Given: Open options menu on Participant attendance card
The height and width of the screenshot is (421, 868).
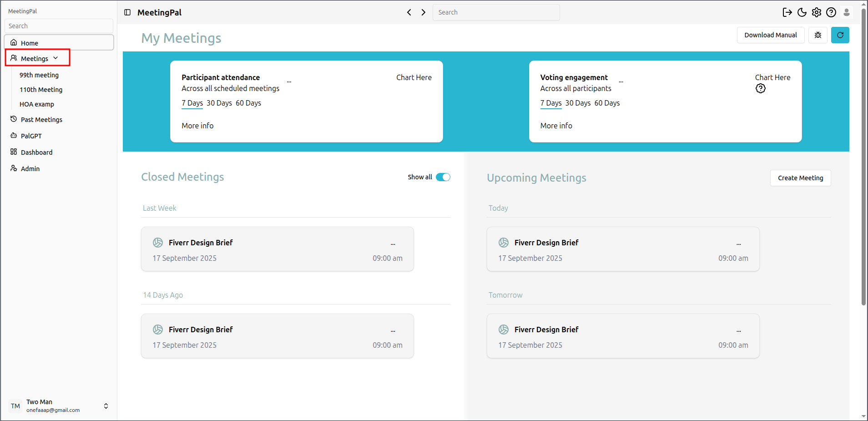Looking at the screenshot, I should [x=289, y=82].
